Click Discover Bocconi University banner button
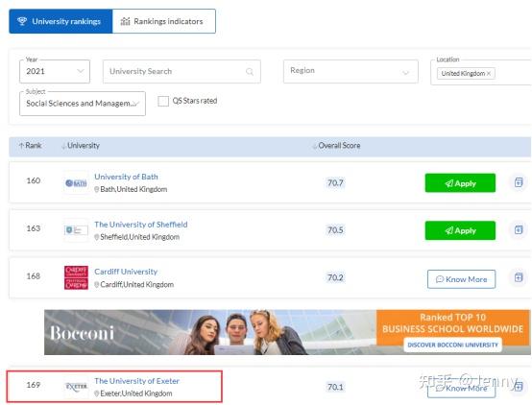 click(452, 345)
